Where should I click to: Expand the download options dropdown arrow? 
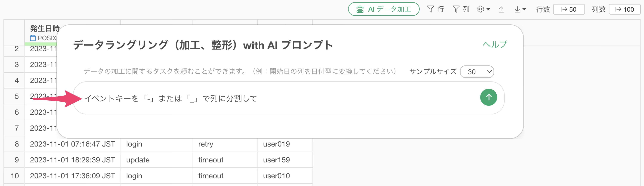pyautogui.click(x=524, y=9)
